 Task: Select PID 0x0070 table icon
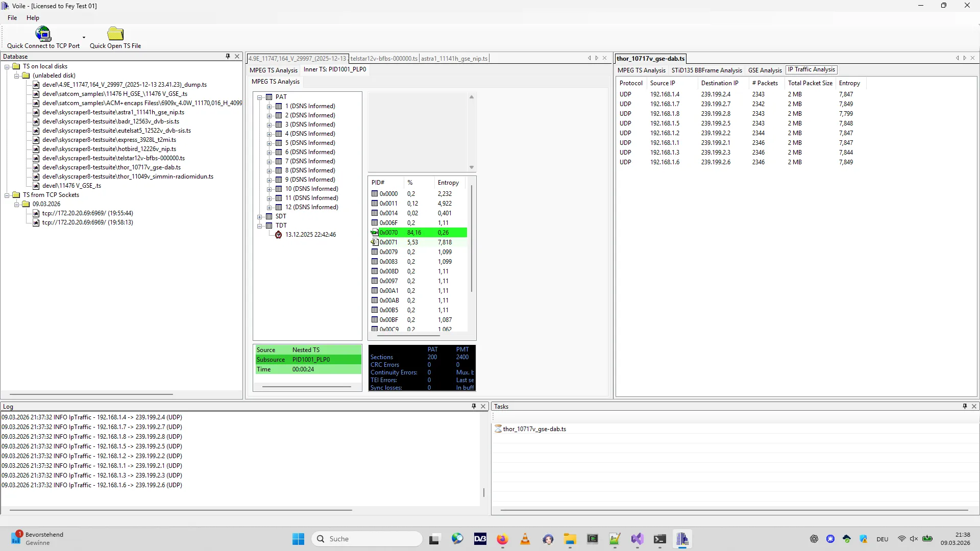375,233
